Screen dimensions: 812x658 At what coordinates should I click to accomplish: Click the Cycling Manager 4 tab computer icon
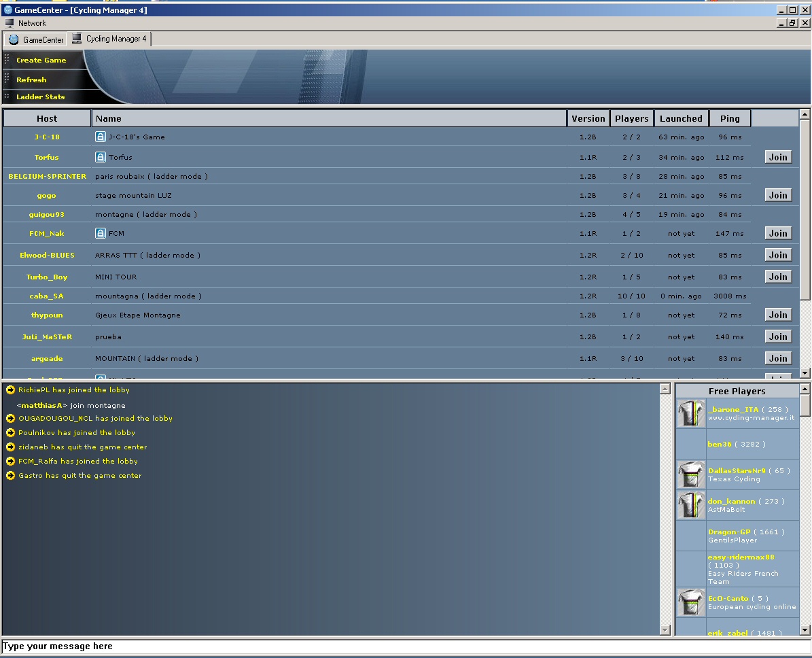click(x=77, y=38)
